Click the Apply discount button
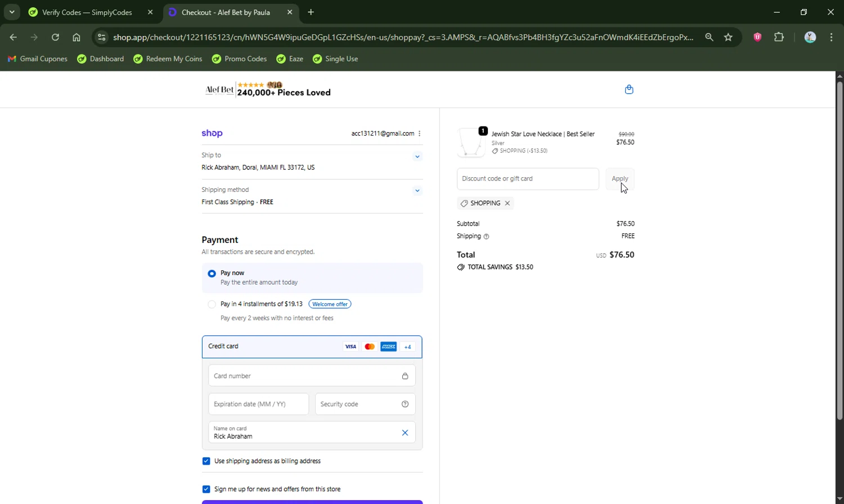 coord(620,179)
